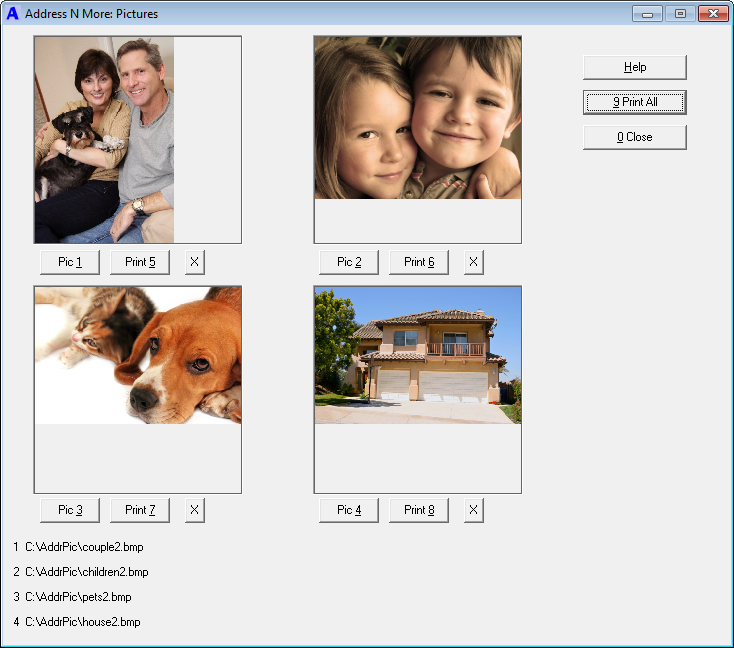This screenshot has height=648, width=734.
Task: Click the Address N More title bar icon
Action: (13, 14)
